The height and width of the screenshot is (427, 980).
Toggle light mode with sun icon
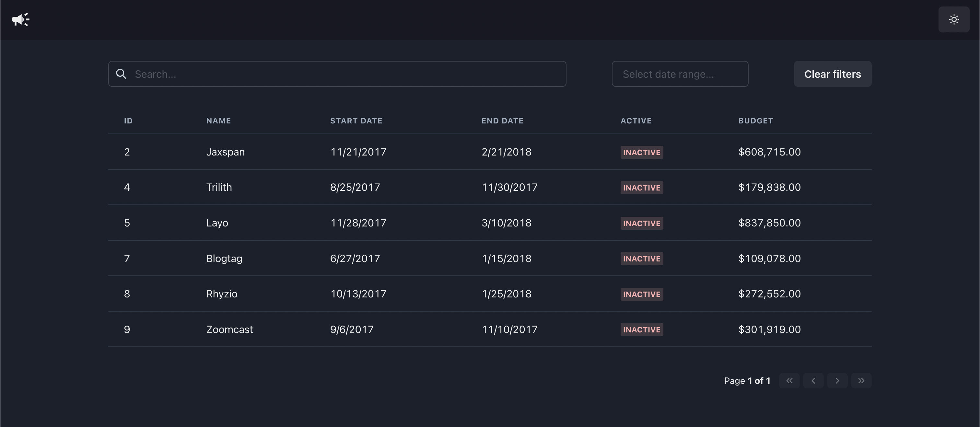[953, 19]
